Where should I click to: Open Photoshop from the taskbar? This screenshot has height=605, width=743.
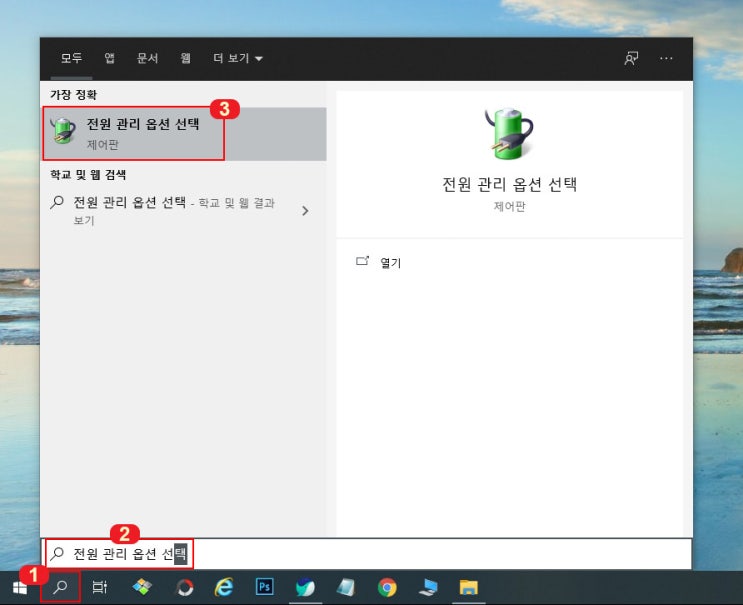(x=264, y=587)
